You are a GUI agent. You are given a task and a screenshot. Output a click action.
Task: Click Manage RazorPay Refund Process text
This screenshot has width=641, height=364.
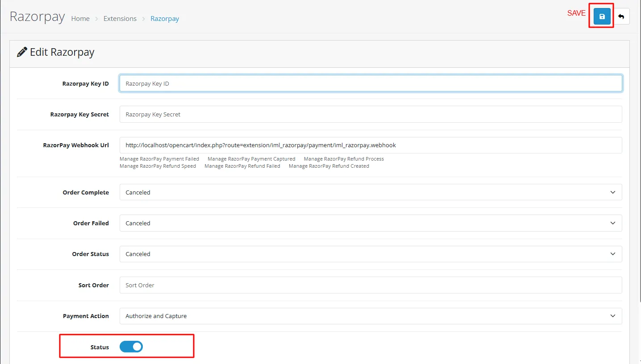pyautogui.click(x=344, y=159)
